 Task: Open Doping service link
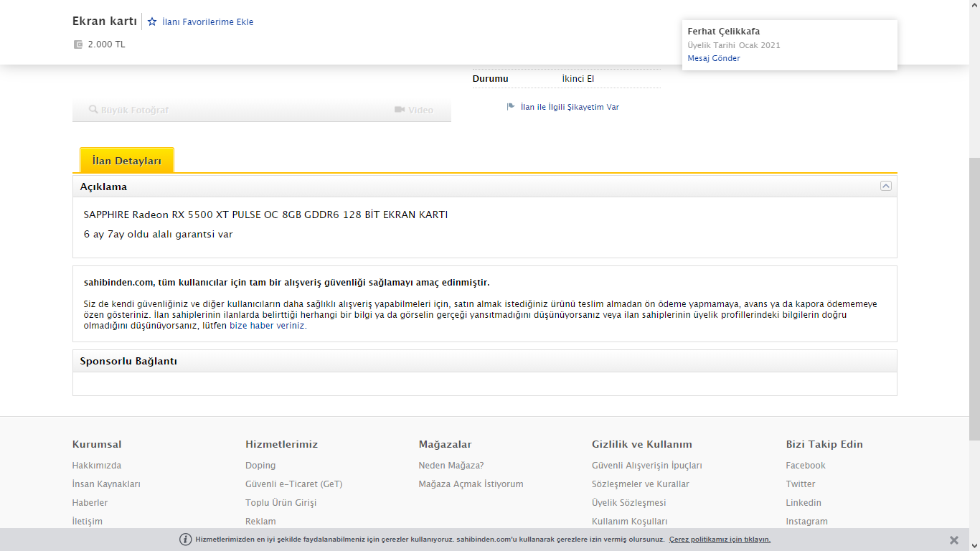point(260,466)
